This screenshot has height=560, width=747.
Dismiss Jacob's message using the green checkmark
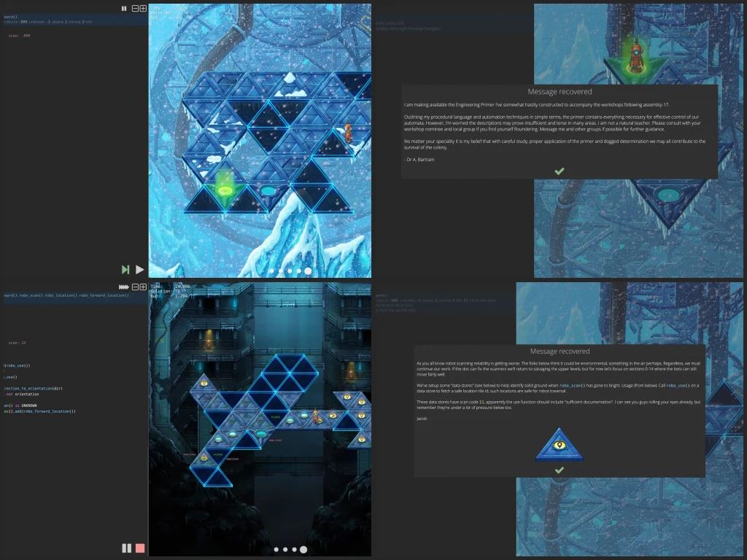(560, 470)
